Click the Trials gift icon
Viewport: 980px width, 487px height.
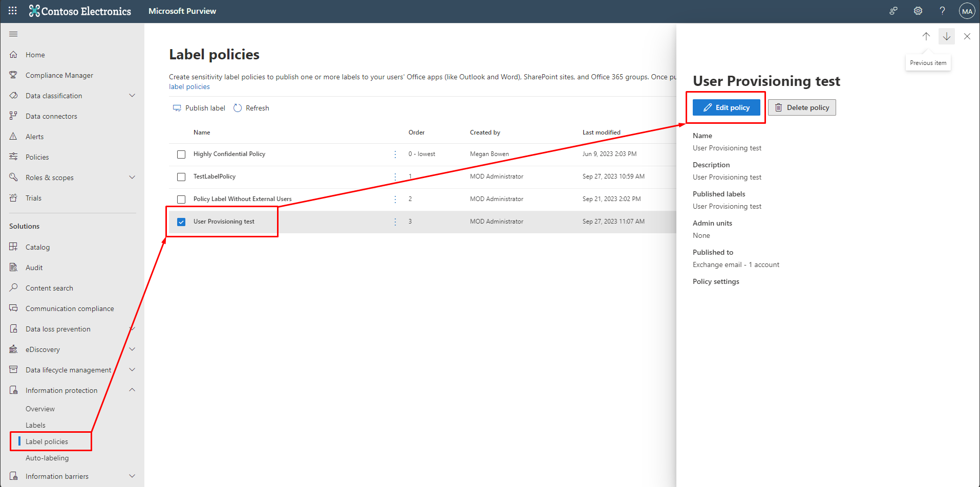13,198
